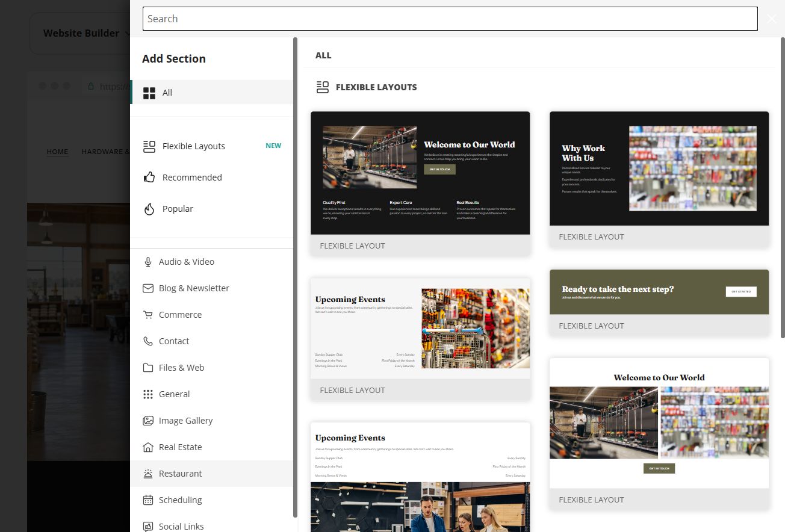
Task: Open the Restaurant category label
Action: 180,474
